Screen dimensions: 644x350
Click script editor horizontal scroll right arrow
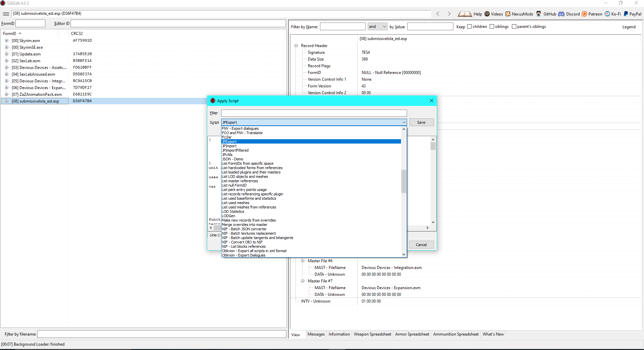[x=427, y=228]
